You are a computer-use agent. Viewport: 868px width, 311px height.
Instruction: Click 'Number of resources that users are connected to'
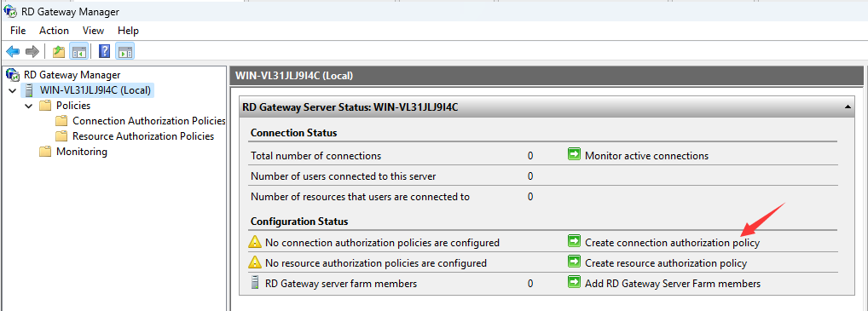(360, 197)
